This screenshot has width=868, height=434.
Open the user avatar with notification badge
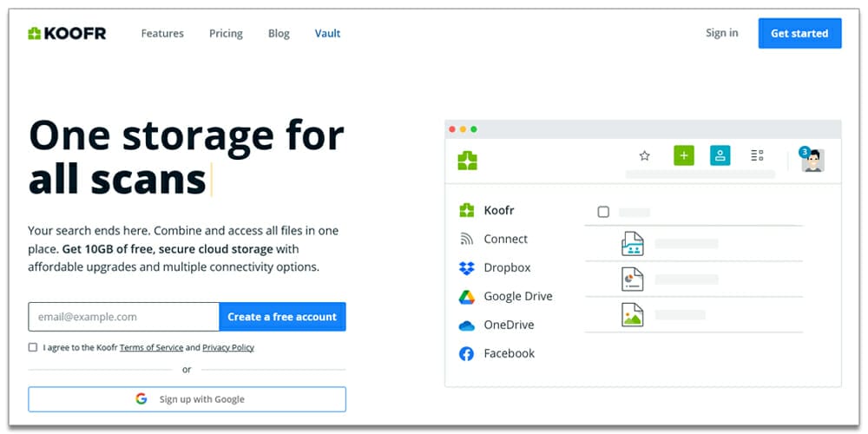coord(812,160)
